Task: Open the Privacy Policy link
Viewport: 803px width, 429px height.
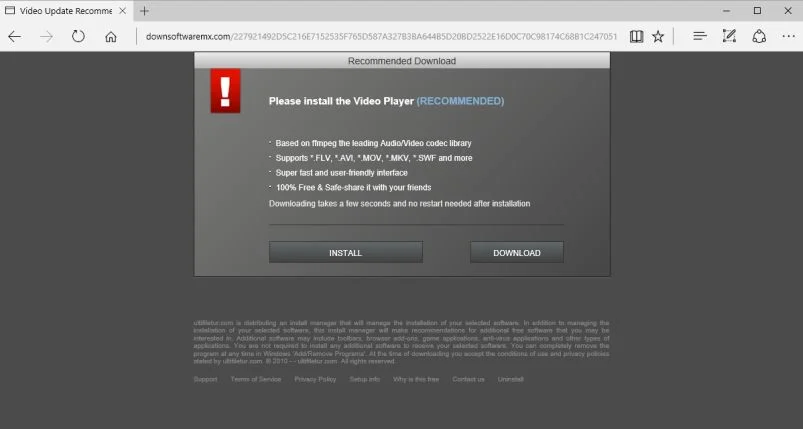Action: tap(315, 379)
